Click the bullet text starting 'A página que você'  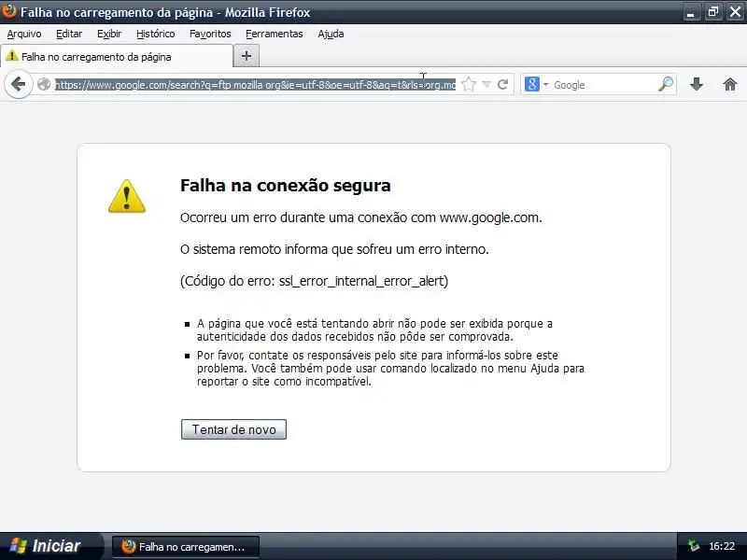[x=375, y=330]
